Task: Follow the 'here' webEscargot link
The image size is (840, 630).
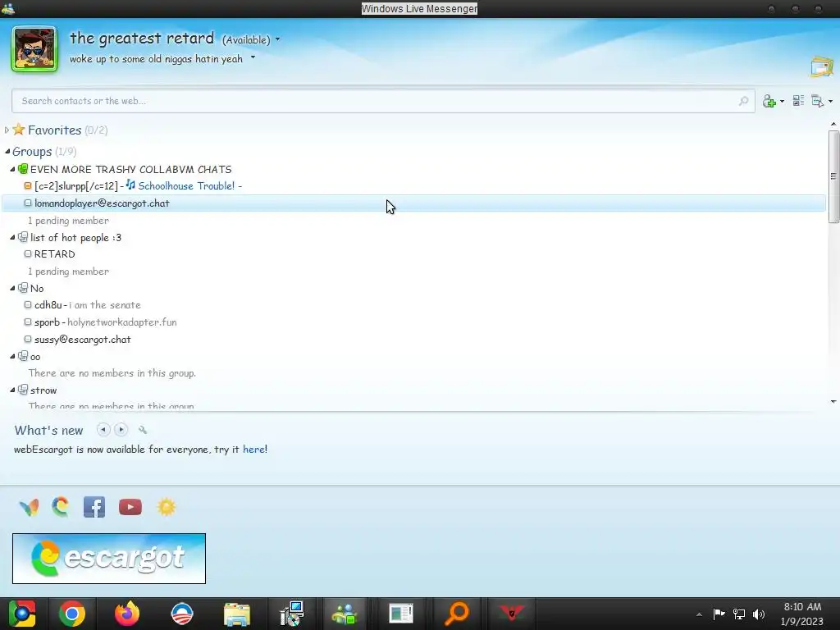Action: pyautogui.click(x=253, y=450)
